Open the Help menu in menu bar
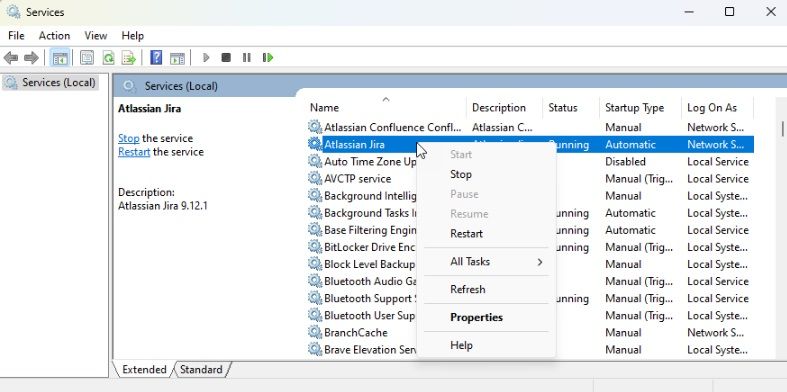Viewport: 787px width, 392px height. (133, 36)
